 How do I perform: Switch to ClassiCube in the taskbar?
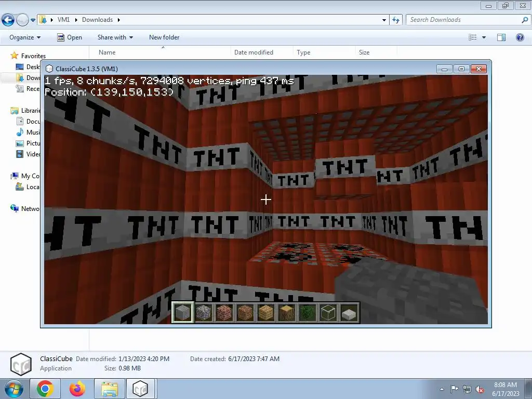(x=140, y=389)
